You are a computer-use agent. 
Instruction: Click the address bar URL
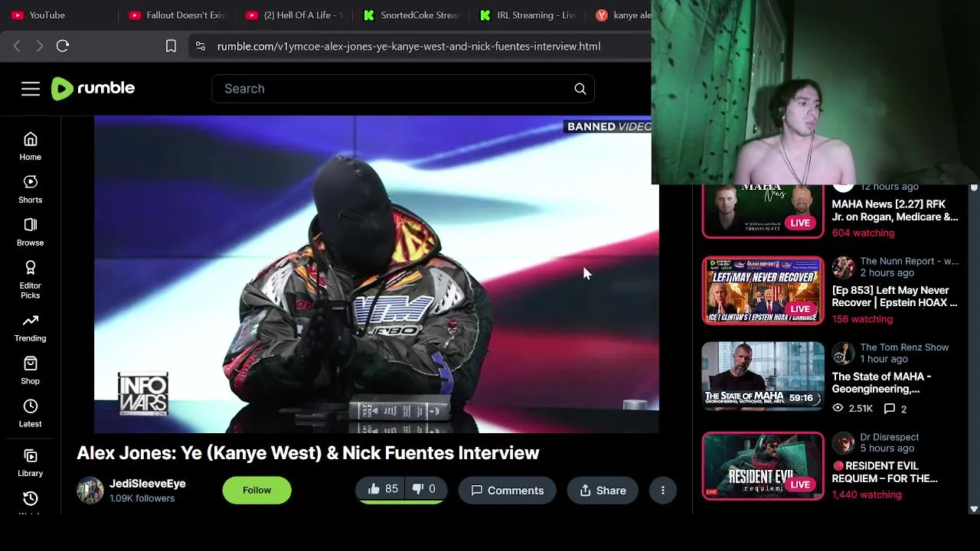pos(409,46)
